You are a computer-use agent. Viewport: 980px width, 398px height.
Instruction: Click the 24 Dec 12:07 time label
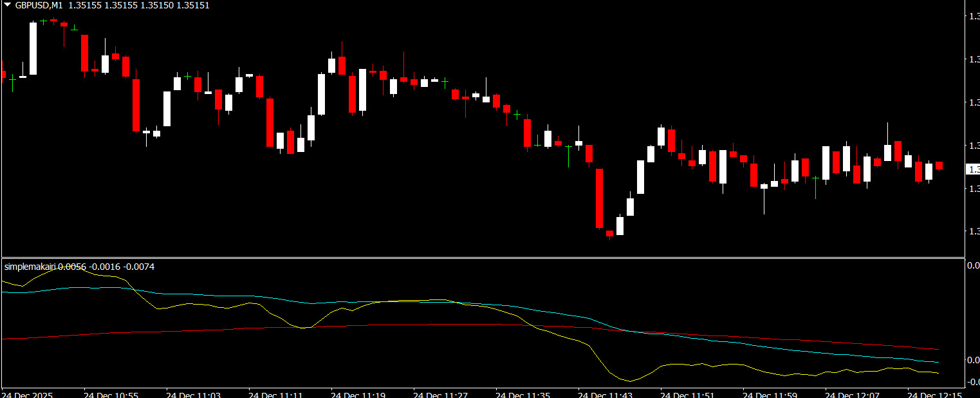pos(852,393)
